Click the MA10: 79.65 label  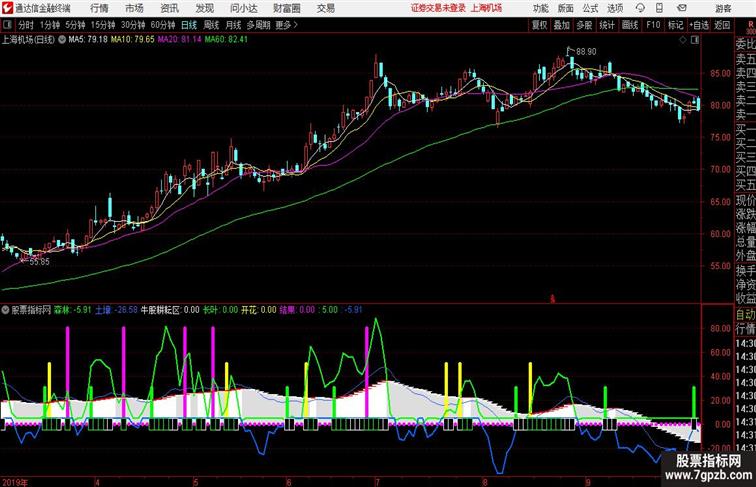click(133, 40)
